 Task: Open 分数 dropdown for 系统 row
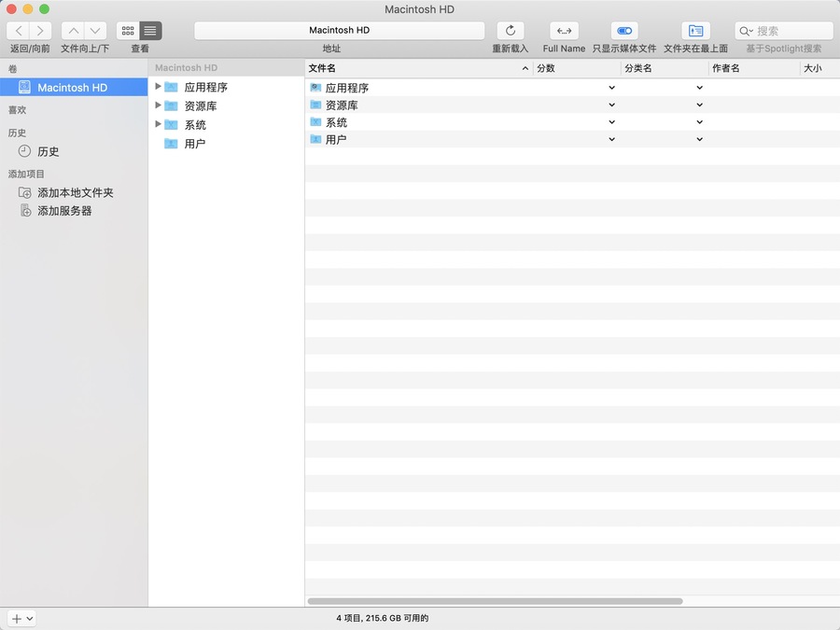[x=611, y=122]
